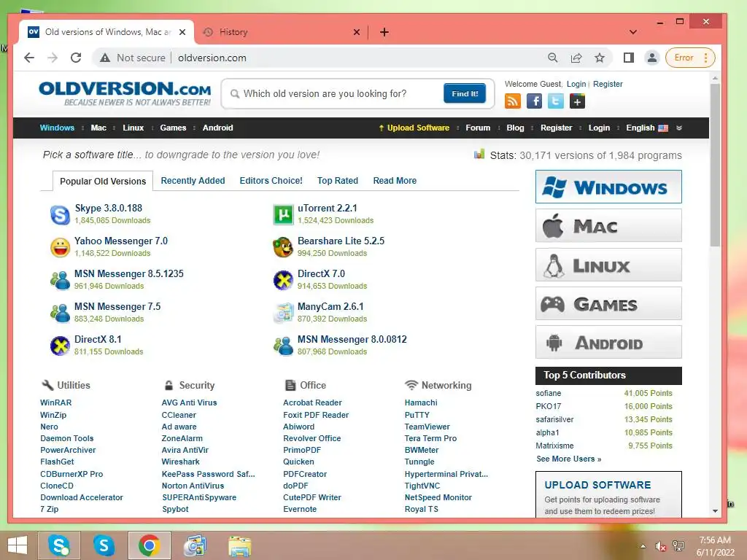The width and height of the screenshot is (747, 560).
Task: Open File Explorer from the taskbar
Action: [239, 545]
